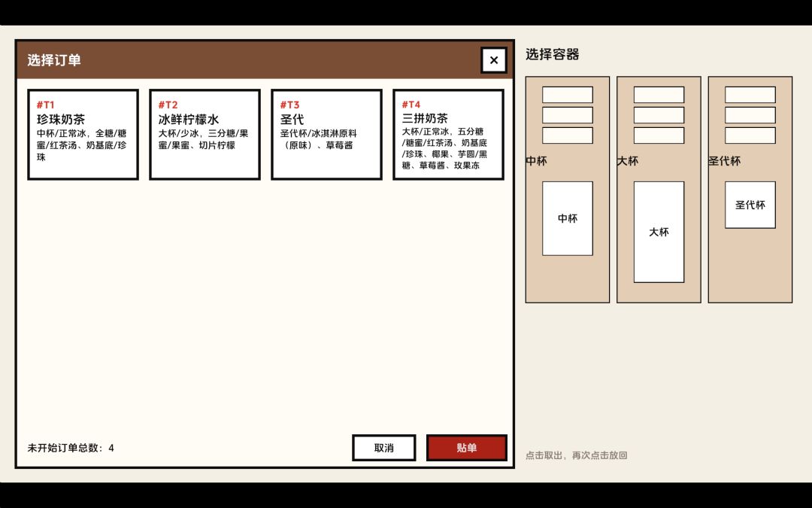Click 大杯 label beside the second rack

coord(628,161)
